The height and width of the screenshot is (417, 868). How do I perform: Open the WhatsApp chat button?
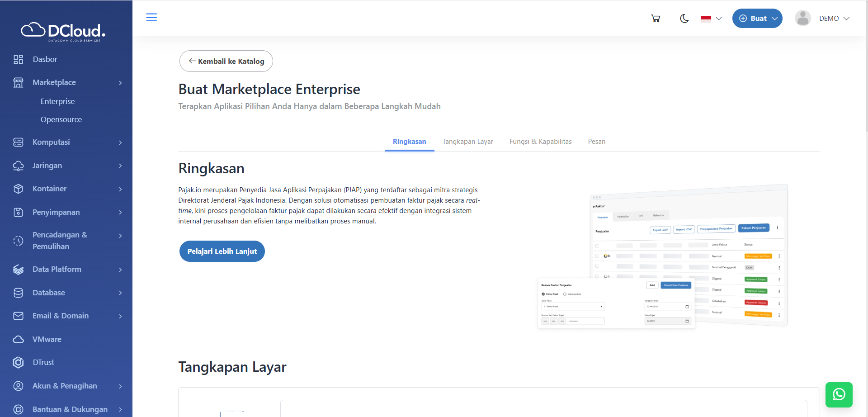[x=839, y=394]
